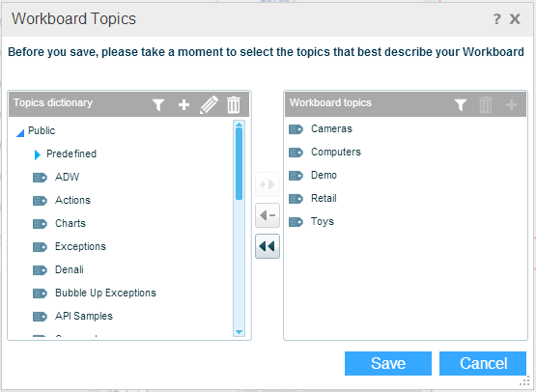536x392 pixels.
Task: Remove selected topic with left arrow button
Action: (268, 215)
